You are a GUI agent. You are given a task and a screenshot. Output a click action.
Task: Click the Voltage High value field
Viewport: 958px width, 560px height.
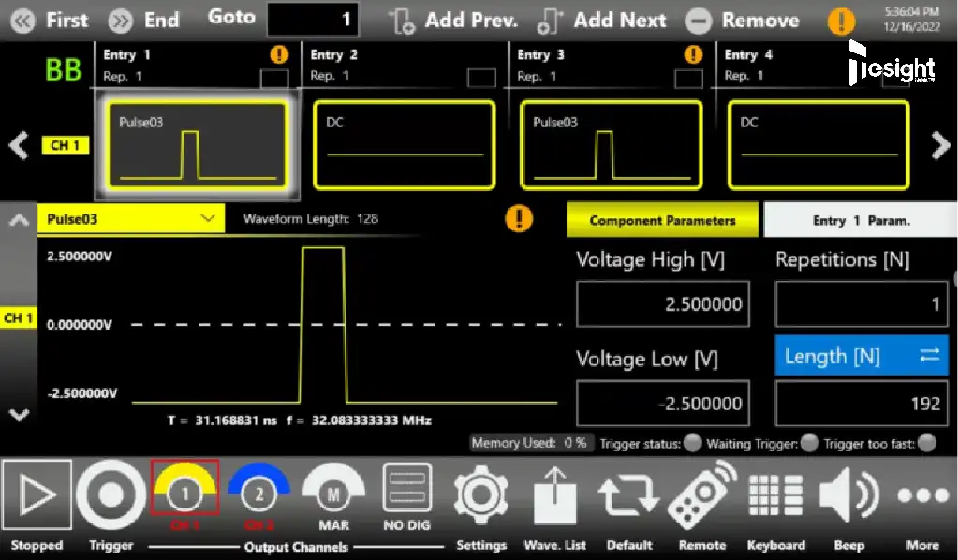click(662, 304)
